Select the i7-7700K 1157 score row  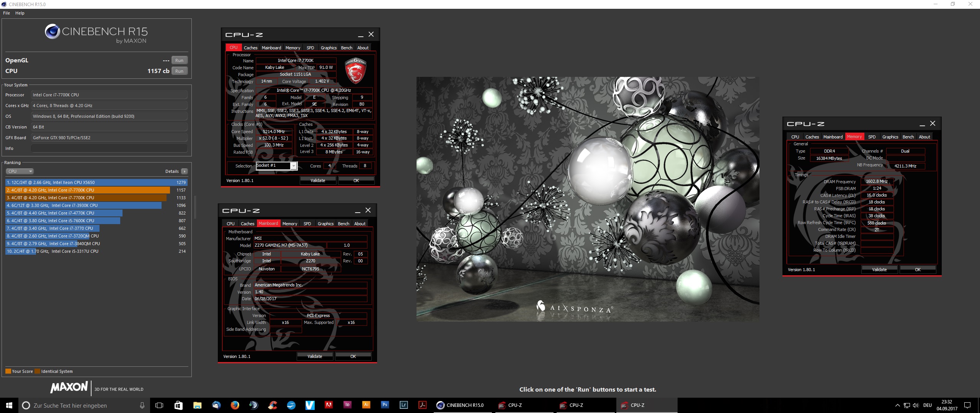96,190
